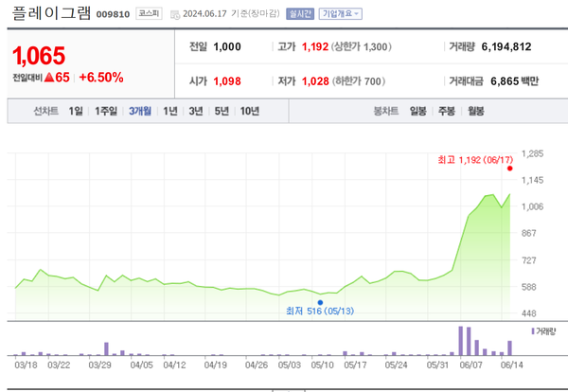The height and width of the screenshot is (392, 568).
Task: Click the 최고 1,192 (06/17) label
Action: pyautogui.click(x=475, y=160)
